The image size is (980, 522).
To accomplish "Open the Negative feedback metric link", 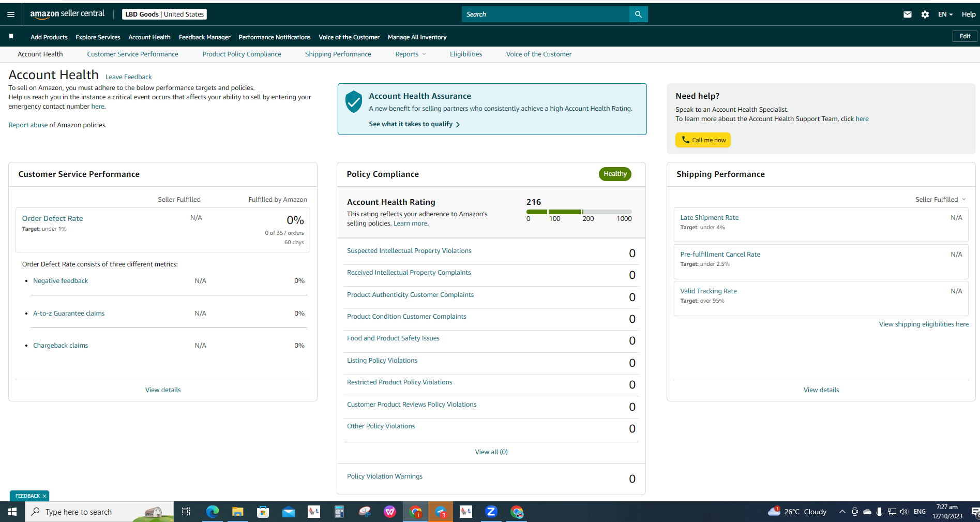I will (x=61, y=281).
